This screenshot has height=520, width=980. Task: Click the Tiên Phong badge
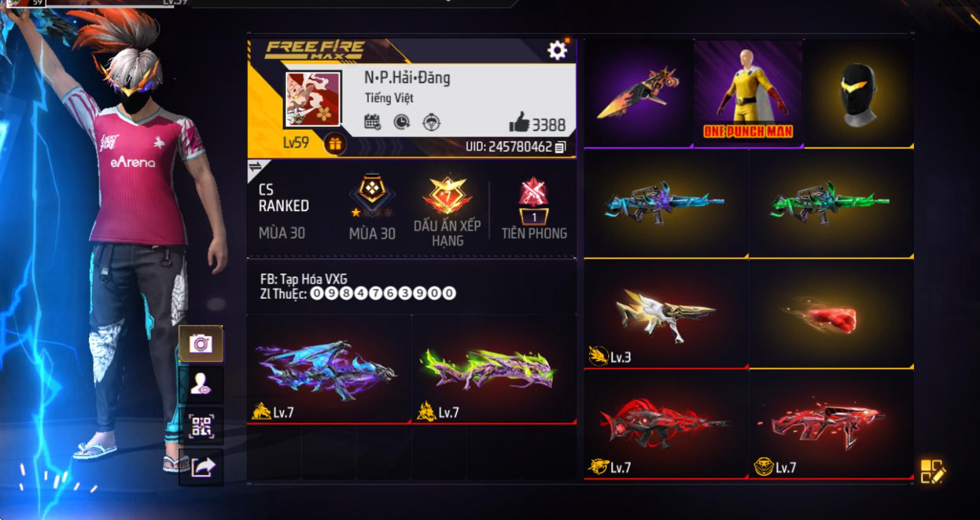[x=534, y=209]
